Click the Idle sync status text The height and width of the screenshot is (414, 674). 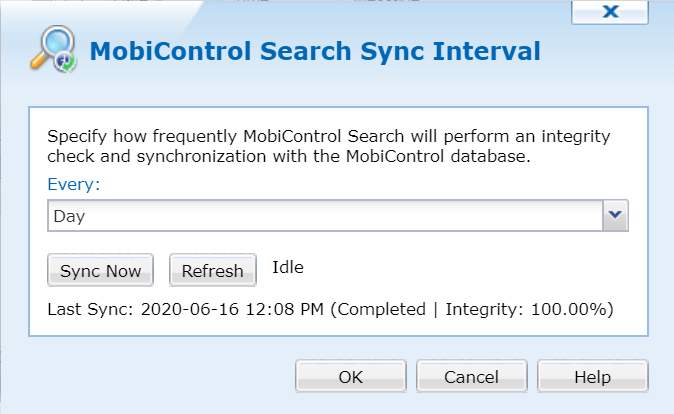click(288, 267)
